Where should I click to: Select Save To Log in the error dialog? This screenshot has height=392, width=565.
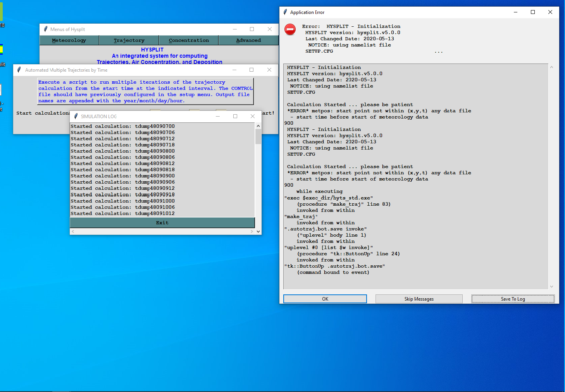513,299
